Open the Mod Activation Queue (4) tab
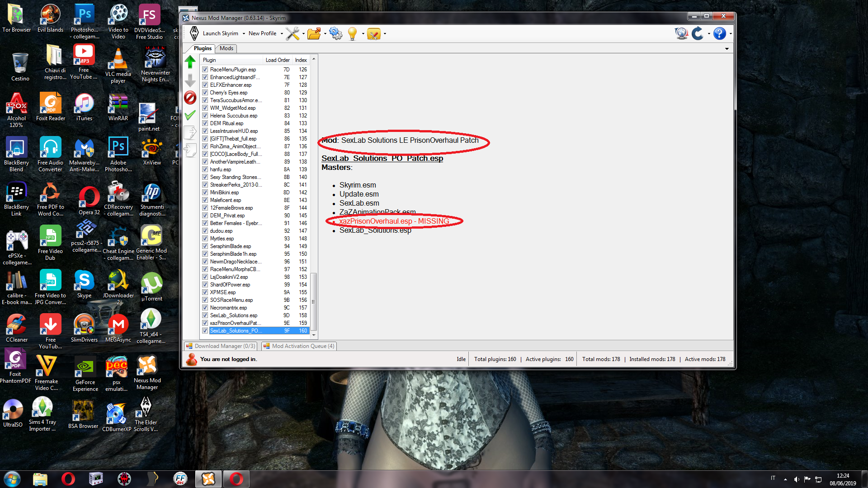 click(299, 346)
